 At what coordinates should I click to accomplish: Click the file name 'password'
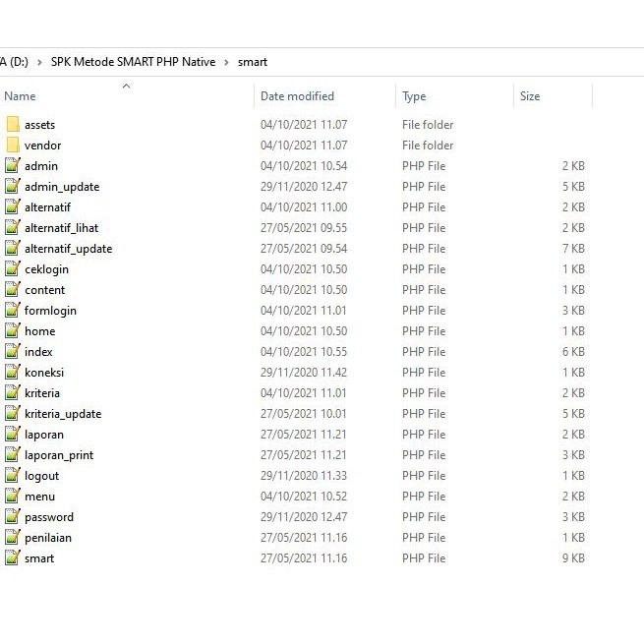(x=49, y=517)
